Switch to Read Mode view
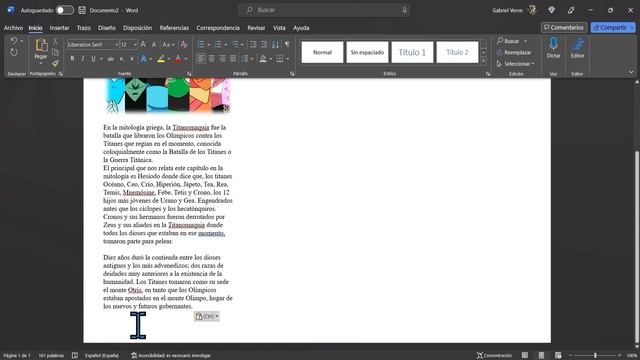640x360 pixels. (x=525, y=356)
